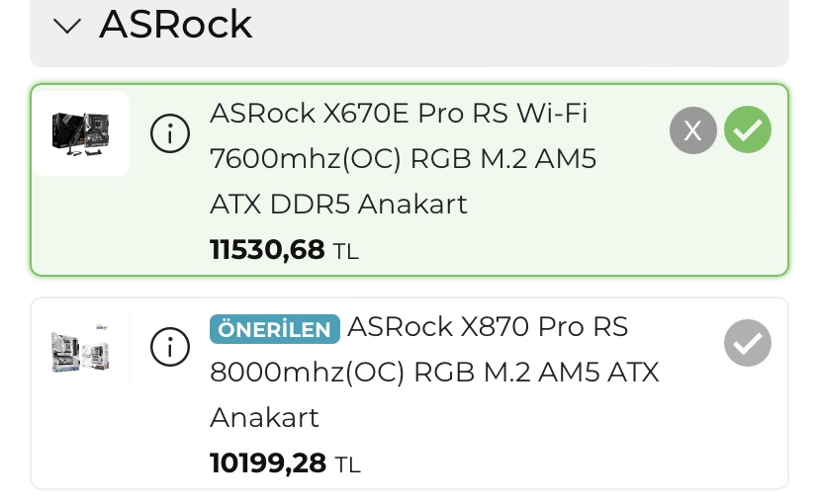Click the ASRock brand header title

pyautogui.click(x=175, y=25)
